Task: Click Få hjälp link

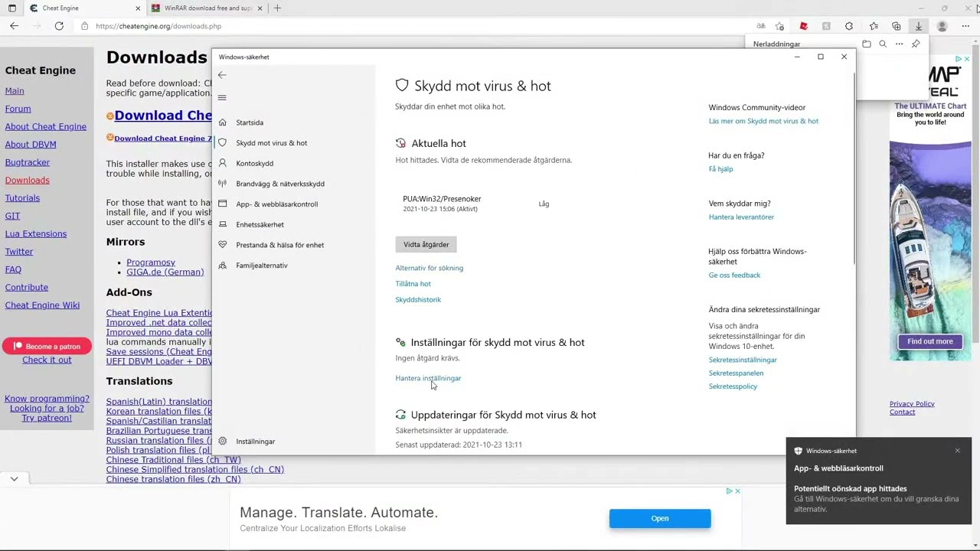Action: (720, 169)
